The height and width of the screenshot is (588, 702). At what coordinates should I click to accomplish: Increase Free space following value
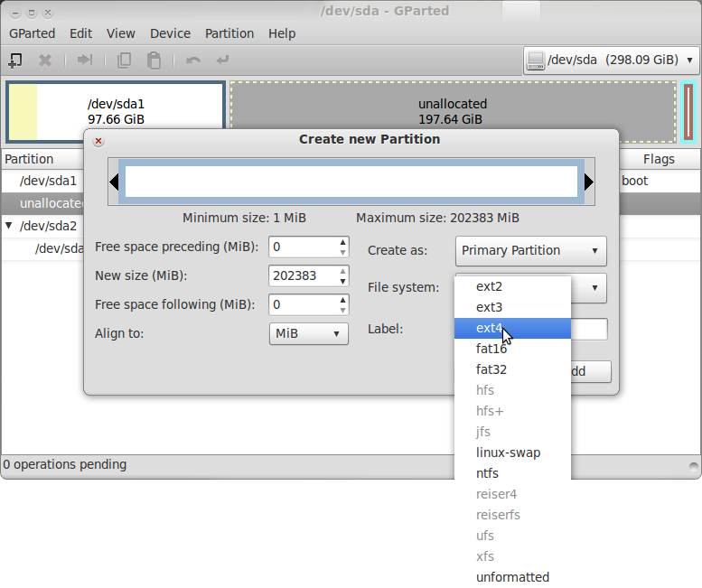pyautogui.click(x=343, y=300)
